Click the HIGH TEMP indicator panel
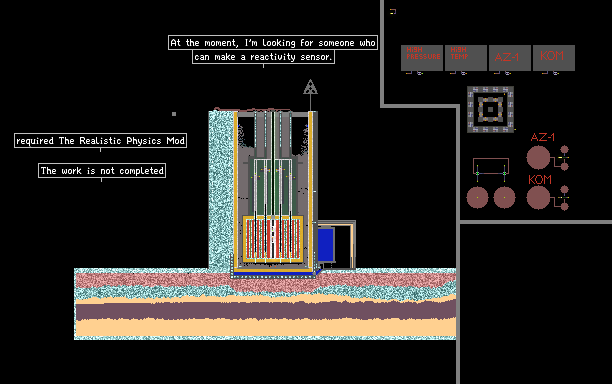 pyautogui.click(x=466, y=58)
